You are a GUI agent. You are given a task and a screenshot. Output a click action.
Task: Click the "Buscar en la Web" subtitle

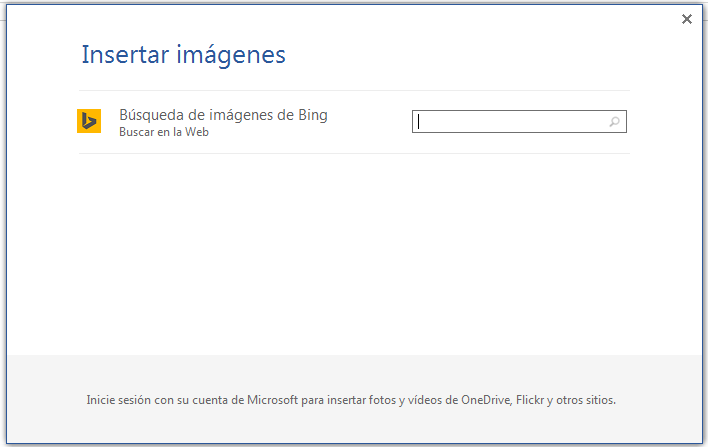164,132
